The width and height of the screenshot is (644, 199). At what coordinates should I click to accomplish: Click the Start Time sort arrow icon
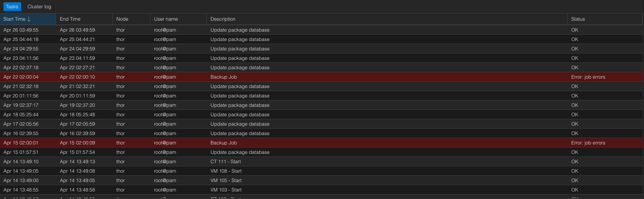click(x=29, y=19)
